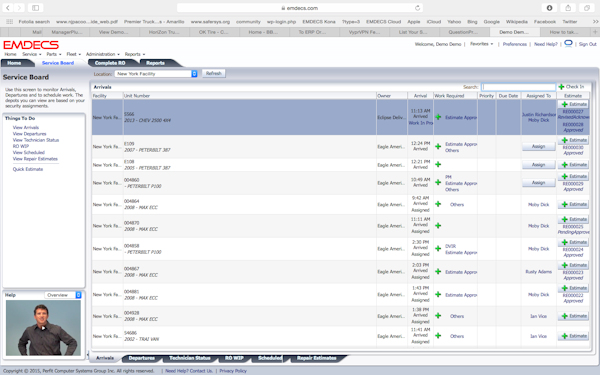Create an estimate for unit 5566
The width and height of the screenshot is (600, 375).
pos(573,104)
